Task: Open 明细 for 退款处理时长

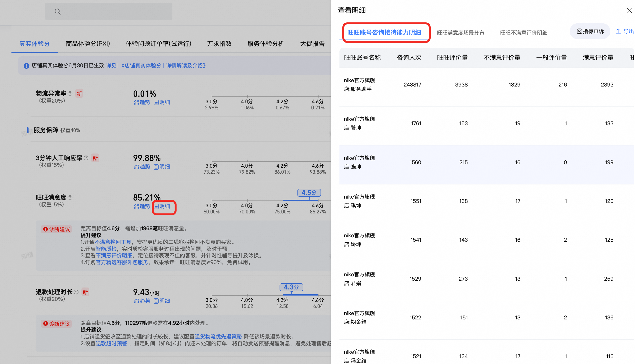Action: point(162,301)
